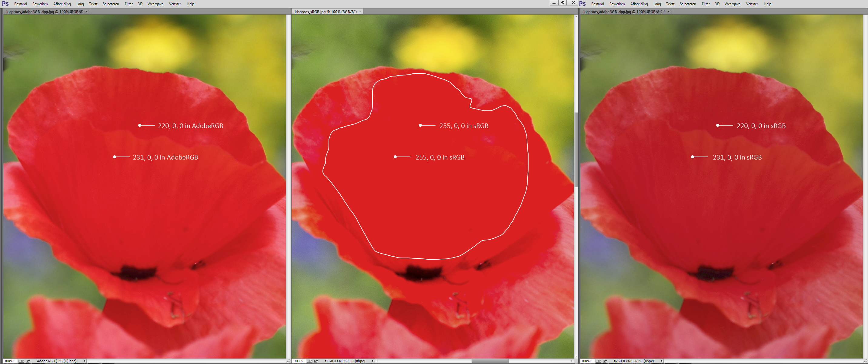Image resolution: width=868 pixels, height=364 pixels.
Task: Click the preview icon in right status bar
Action: tap(598, 361)
